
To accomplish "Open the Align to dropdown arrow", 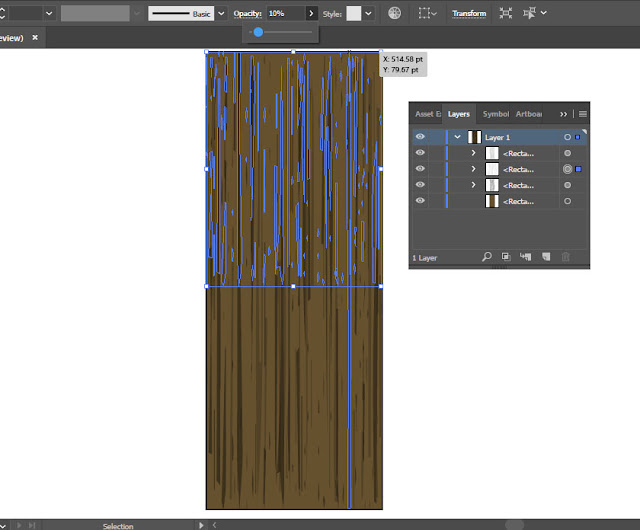I will click(x=434, y=14).
